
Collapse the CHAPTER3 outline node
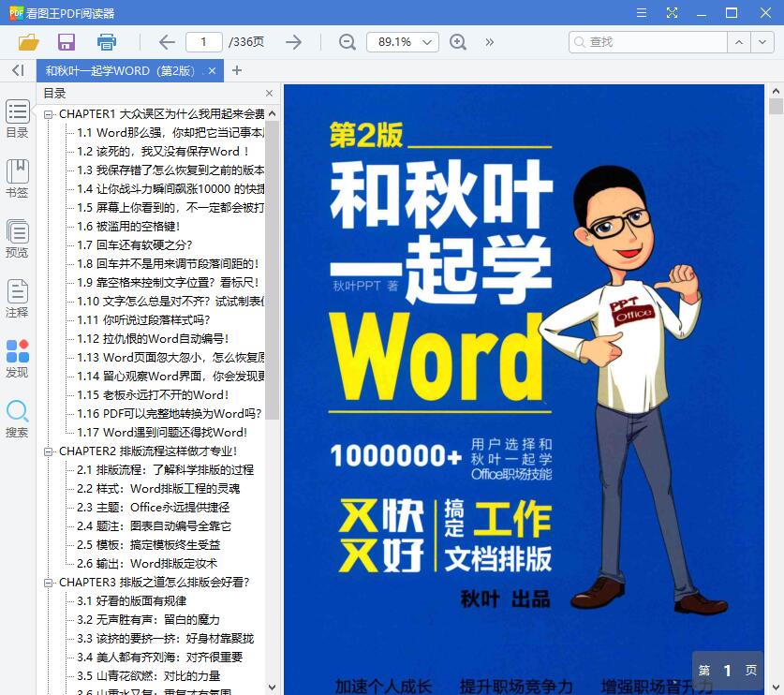(48, 583)
